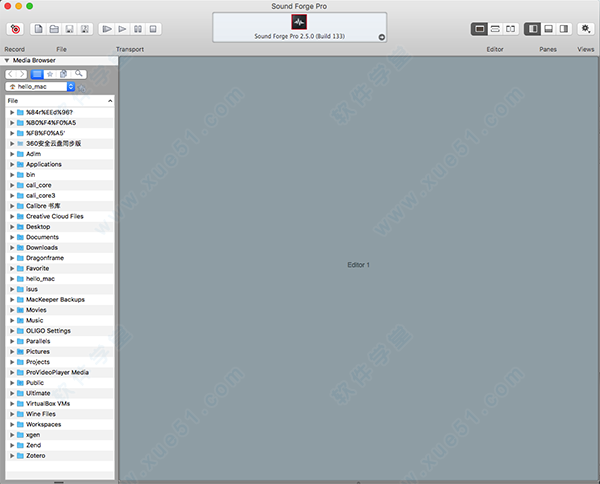Toggle the right pane visibility
Image resolution: width=600 pixels, height=484 pixels.
tap(564, 29)
